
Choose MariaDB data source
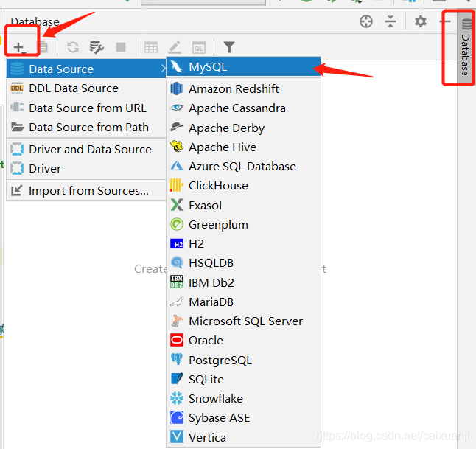tap(243, 302)
